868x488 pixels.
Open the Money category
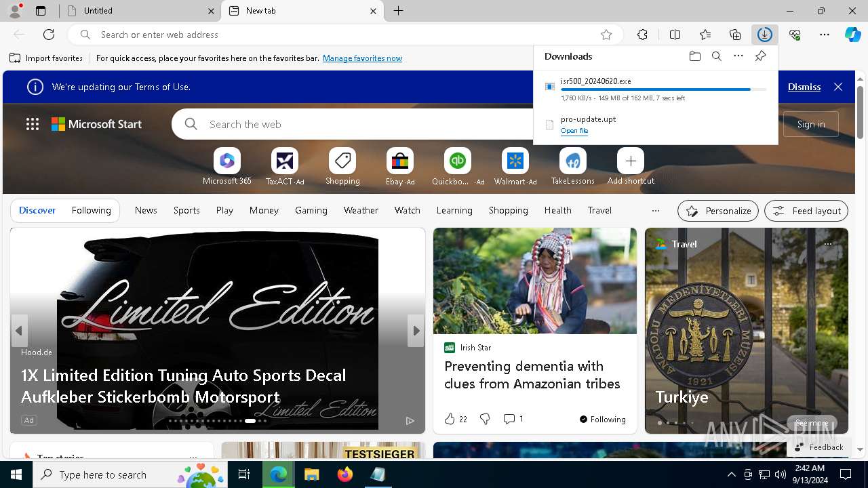pos(264,210)
